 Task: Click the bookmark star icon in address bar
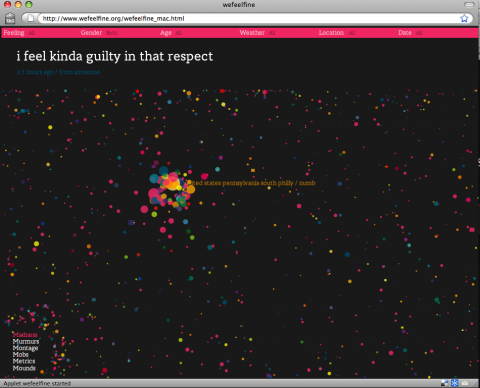point(464,18)
